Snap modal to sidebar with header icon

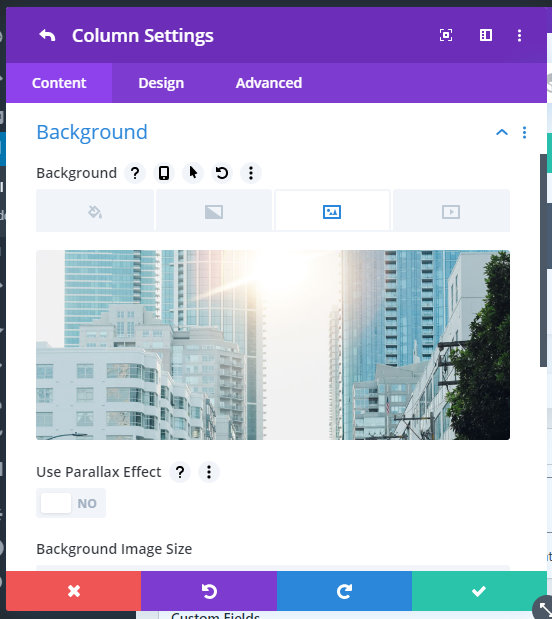(486, 35)
